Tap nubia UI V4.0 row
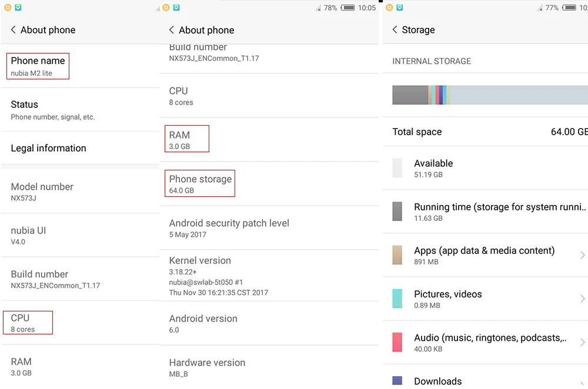588x389 pixels. (x=80, y=236)
